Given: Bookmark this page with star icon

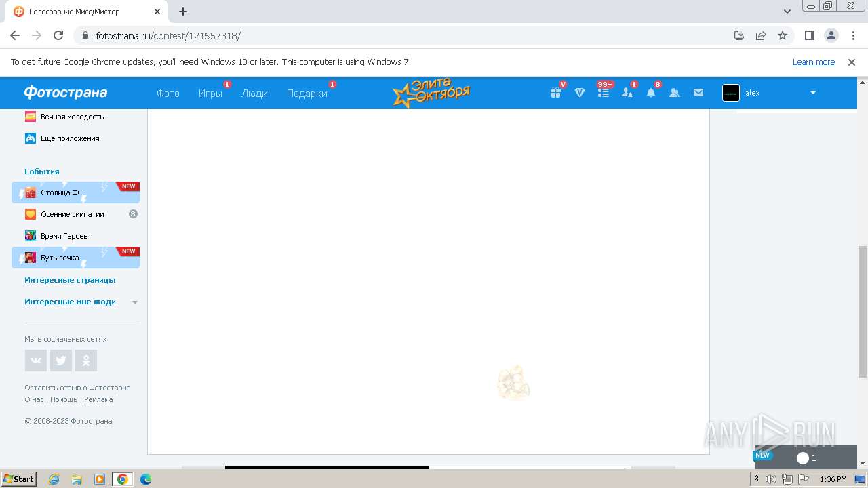Looking at the screenshot, I should click(x=783, y=35).
